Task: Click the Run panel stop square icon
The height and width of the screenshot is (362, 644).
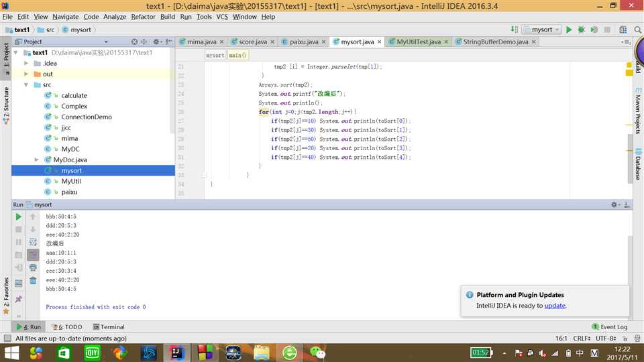Action: coord(19,229)
